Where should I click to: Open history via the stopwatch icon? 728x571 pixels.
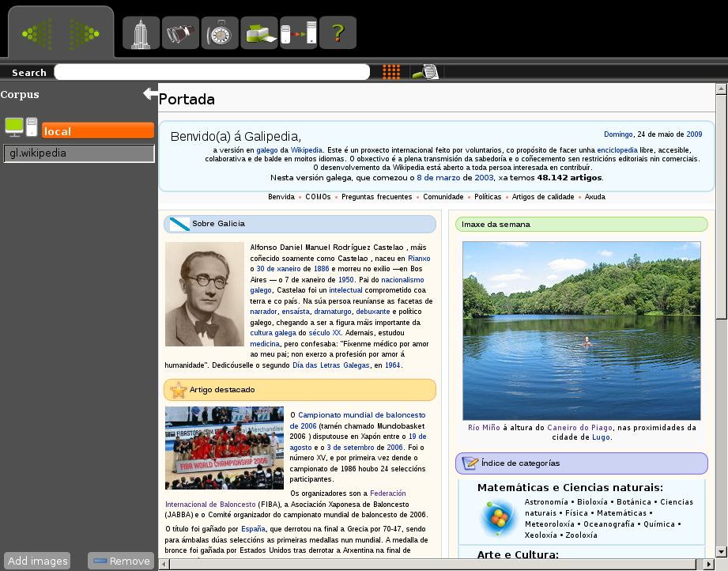(220, 32)
